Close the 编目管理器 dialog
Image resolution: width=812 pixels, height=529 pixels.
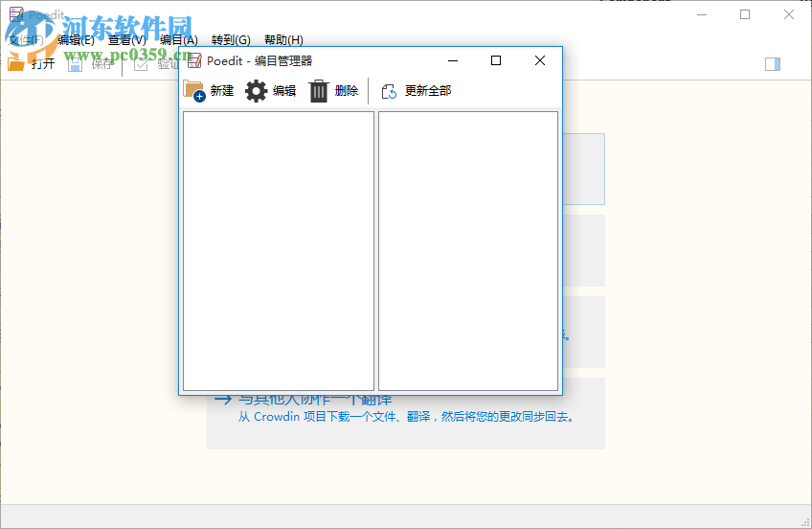pyautogui.click(x=540, y=60)
